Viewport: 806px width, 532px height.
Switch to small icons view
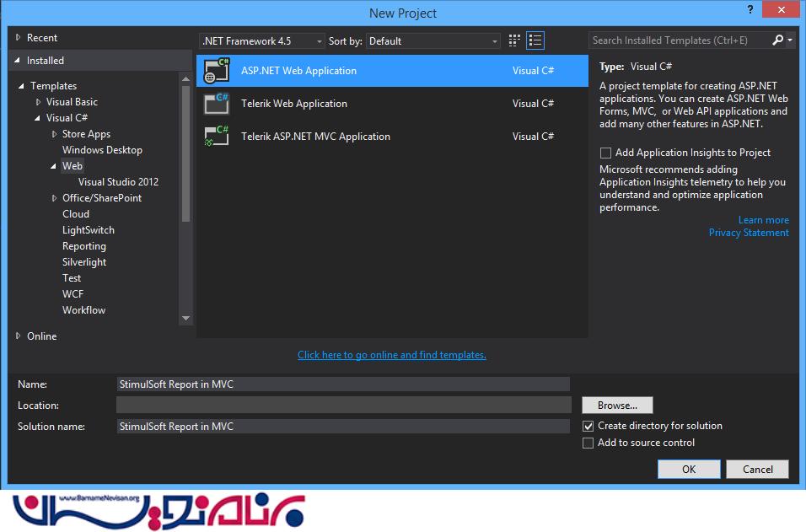coord(515,40)
